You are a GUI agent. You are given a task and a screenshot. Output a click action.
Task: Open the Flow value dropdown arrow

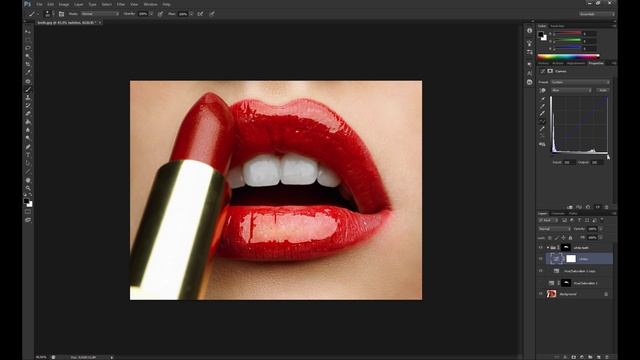pyautogui.click(x=191, y=14)
